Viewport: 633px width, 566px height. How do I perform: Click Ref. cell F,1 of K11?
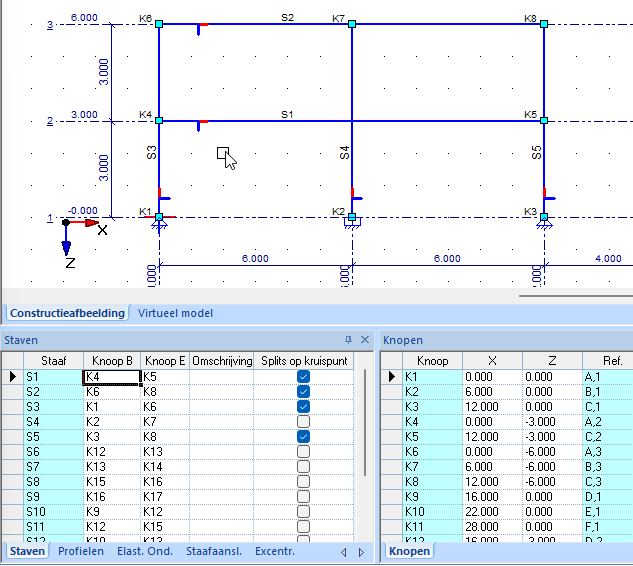tap(608, 526)
